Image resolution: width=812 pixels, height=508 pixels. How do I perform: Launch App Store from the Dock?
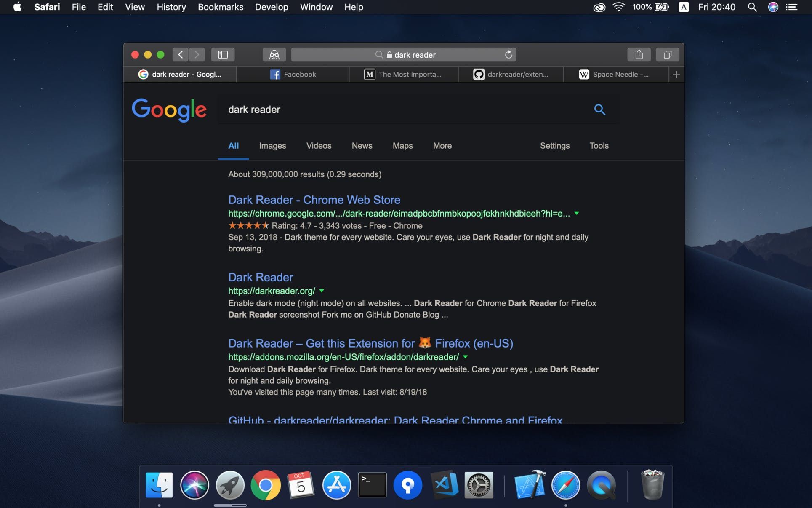click(337, 484)
